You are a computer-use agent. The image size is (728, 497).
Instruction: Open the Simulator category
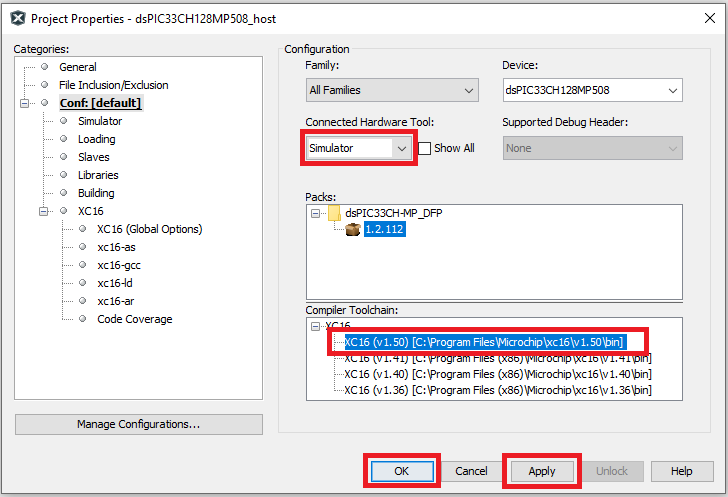(100, 121)
